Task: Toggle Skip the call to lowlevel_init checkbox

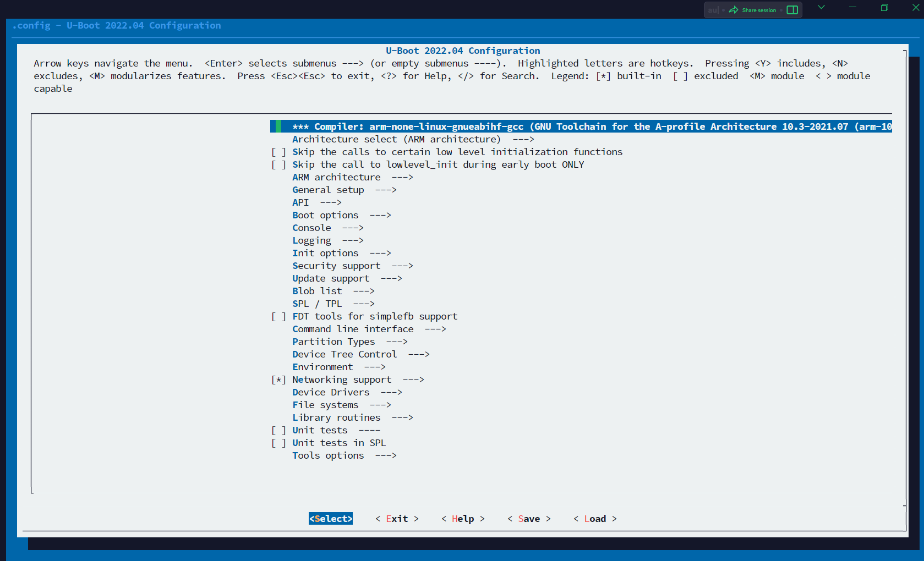Action: tap(278, 165)
